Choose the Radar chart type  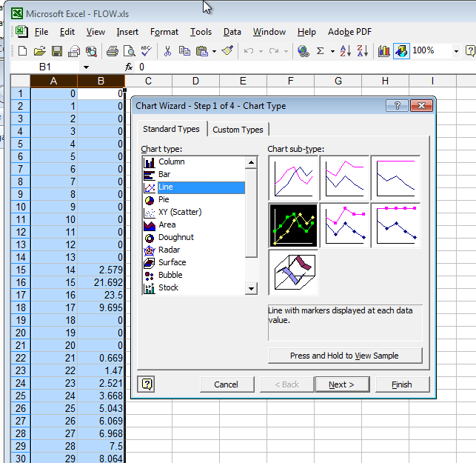point(194,250)
